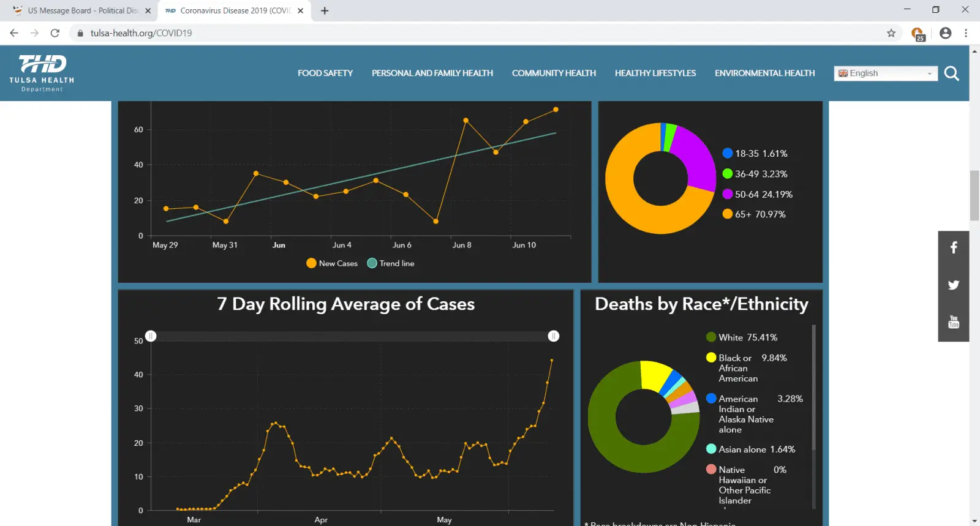This screenshot has height=526, width=980.
Task: Expand the Food Safety navigation menu
Action: [x=325, y=73]
